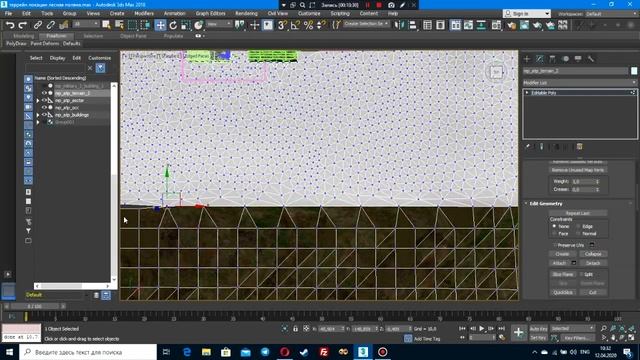The height and width of the screenshot is (360, 640).
Task: Toggle Window/Crossing selection mode icon
Action: pyautogui.click(x=145, y=25)
